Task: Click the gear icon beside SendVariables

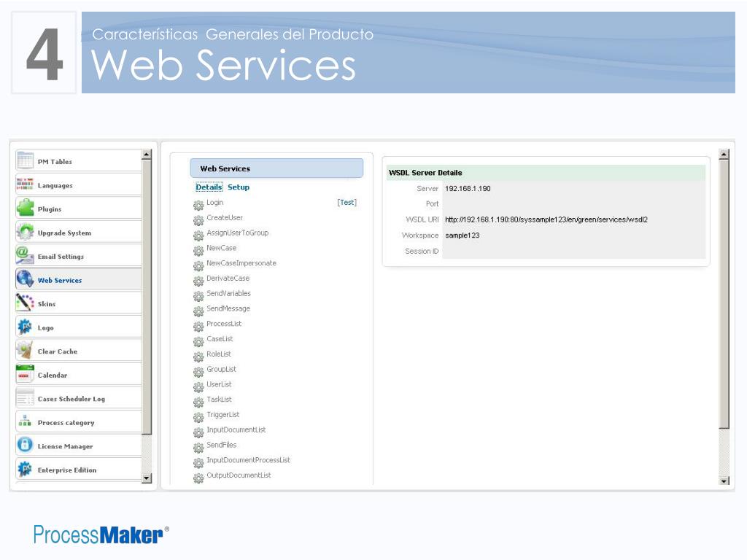Action: tap(198, 296)
